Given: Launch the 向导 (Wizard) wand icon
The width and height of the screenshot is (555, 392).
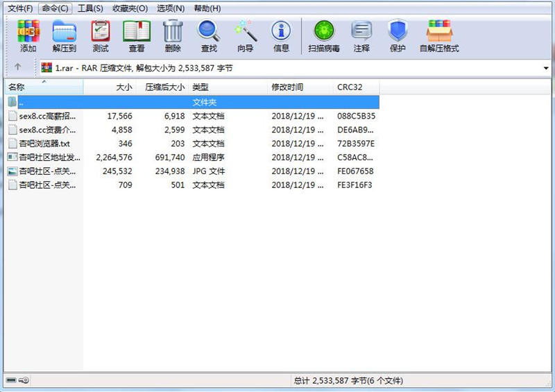Looking at the screenshot, I should [x=246, y=31].
